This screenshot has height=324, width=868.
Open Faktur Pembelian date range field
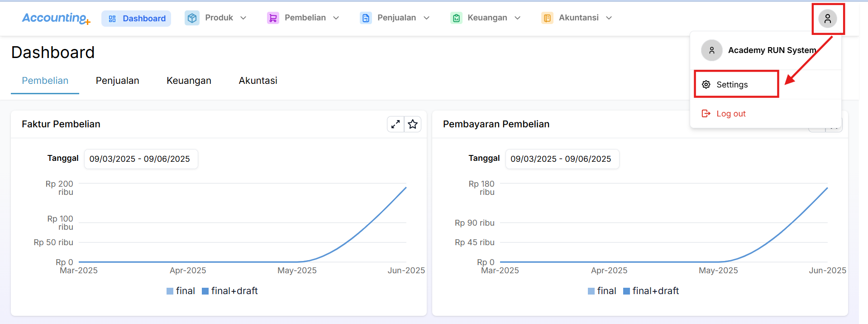click(x=141, y=159)
